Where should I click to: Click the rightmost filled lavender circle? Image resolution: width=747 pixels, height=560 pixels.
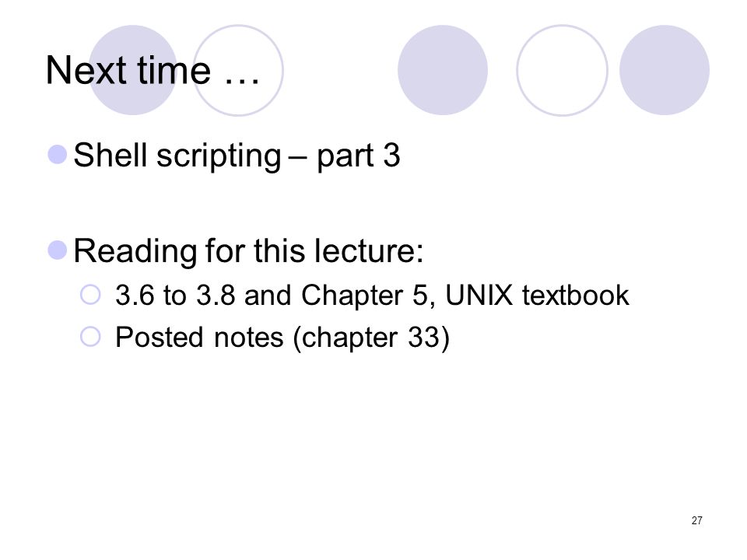point(665,70)
